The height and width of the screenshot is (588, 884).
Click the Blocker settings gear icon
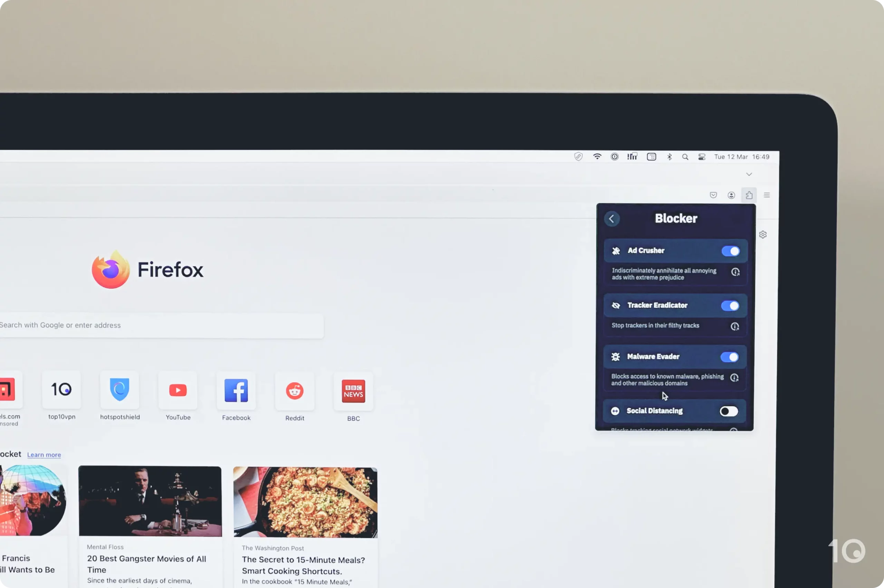tap(762, 234)
